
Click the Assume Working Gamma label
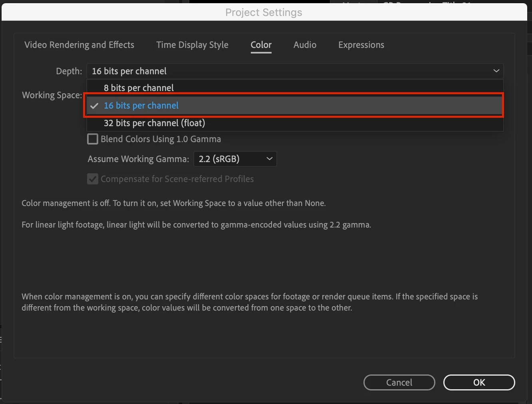tap(138, 159)
